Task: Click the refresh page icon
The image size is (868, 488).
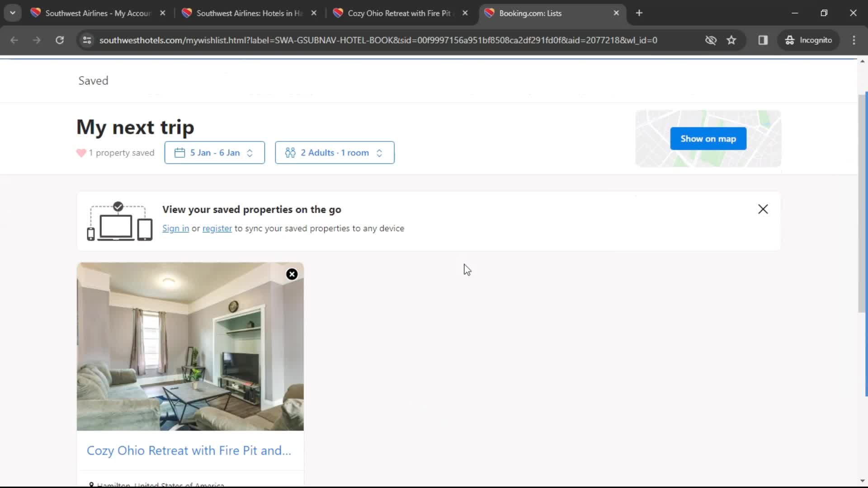Action: [x=60, y=40]
